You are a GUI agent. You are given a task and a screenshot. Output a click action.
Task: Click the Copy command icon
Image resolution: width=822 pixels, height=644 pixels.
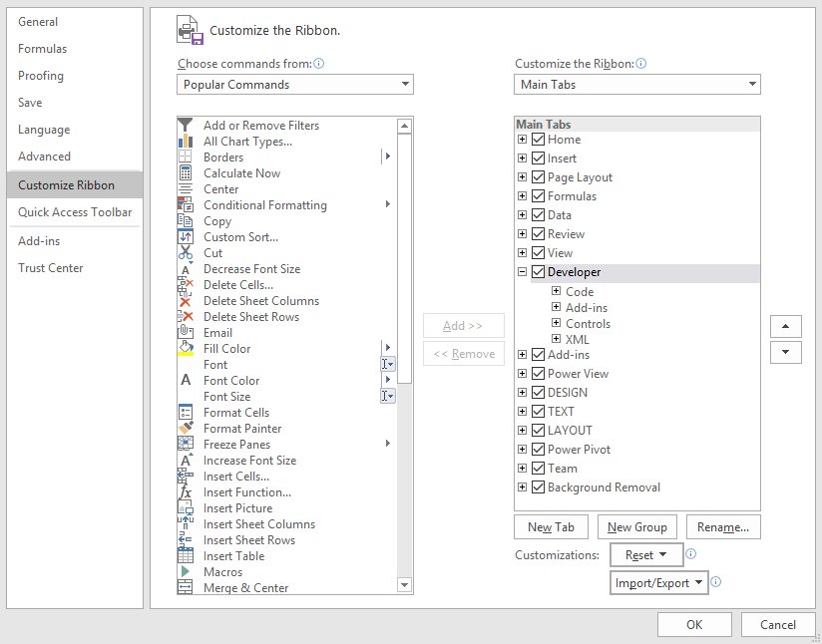[186, 221]
